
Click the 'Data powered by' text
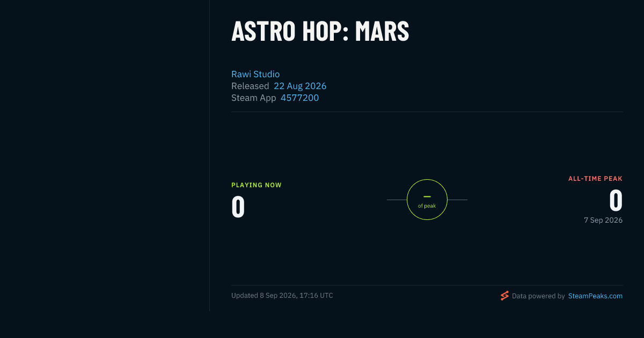[x=538, y=296]
